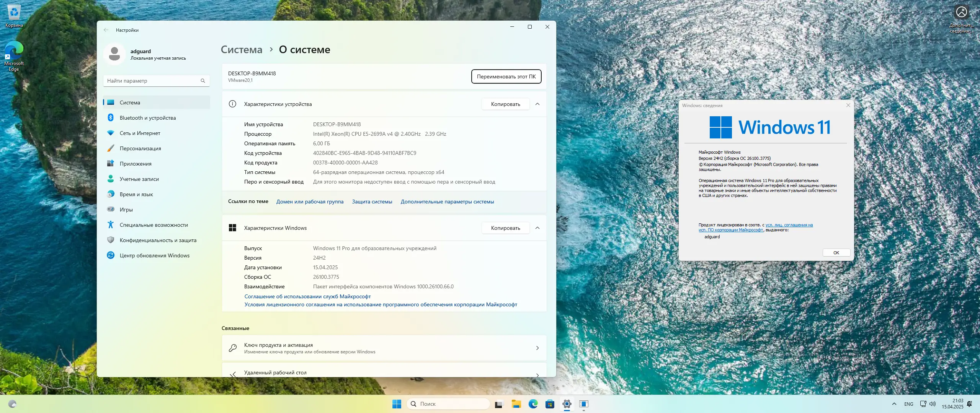Open the Домен или рабочая группа link
The image size is (980, 413).
(x=310, y=202)
